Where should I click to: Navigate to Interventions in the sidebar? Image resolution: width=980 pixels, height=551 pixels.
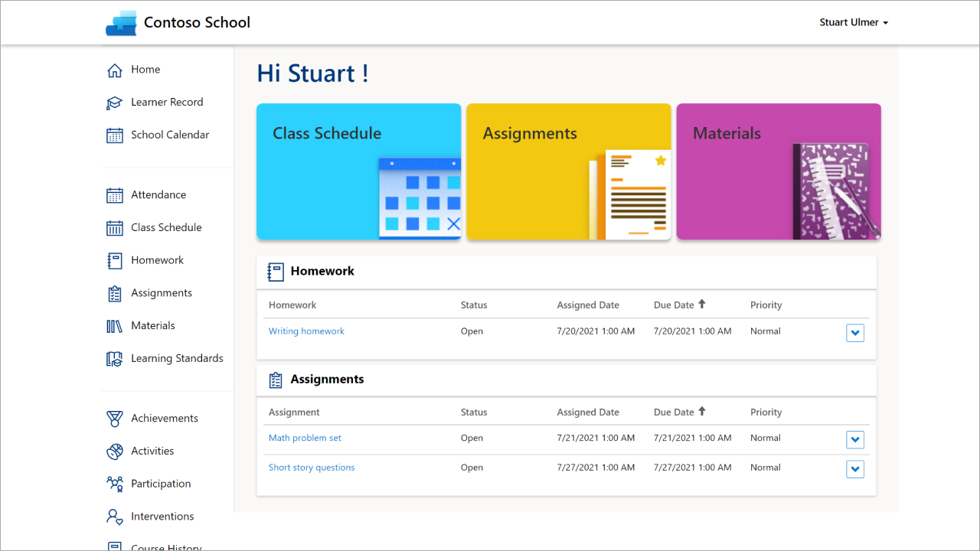pos(114,516)
